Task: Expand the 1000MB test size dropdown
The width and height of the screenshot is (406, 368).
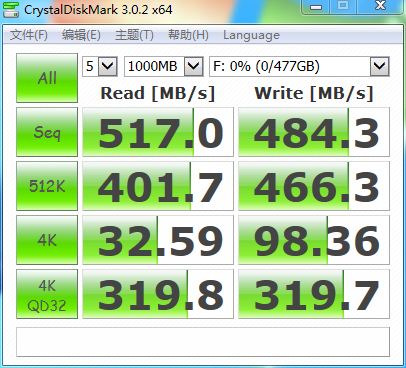Action: click(x=164, y=66)
